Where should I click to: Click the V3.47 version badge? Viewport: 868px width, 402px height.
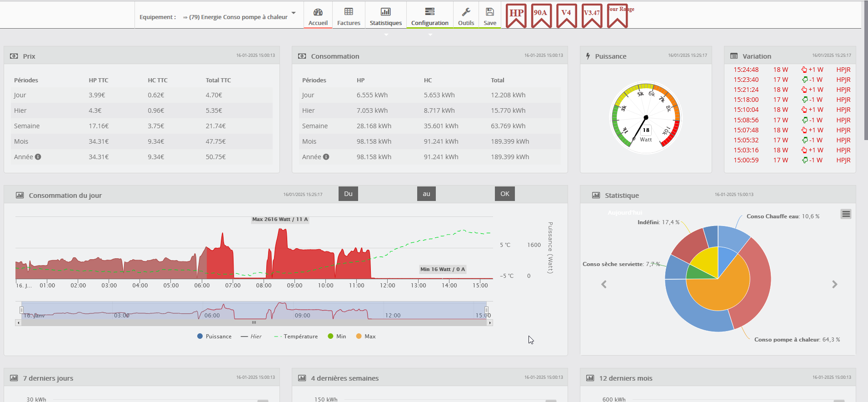coord(592,15)
